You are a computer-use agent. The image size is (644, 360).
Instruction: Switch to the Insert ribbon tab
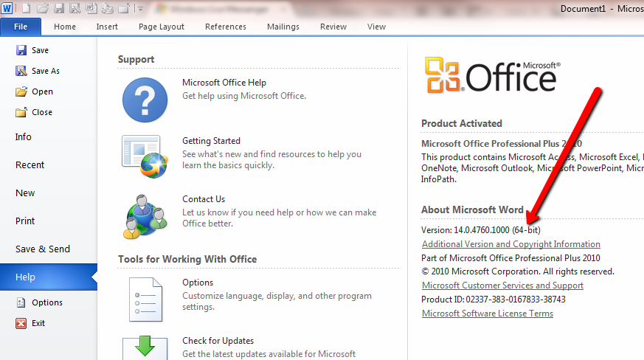[x=107, y=27]
